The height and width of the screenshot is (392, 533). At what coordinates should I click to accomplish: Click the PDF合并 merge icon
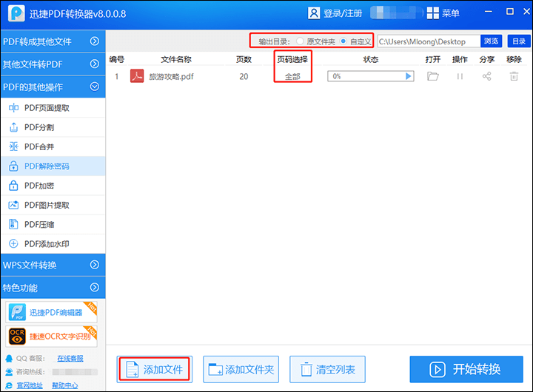click(x=13, y=146)
